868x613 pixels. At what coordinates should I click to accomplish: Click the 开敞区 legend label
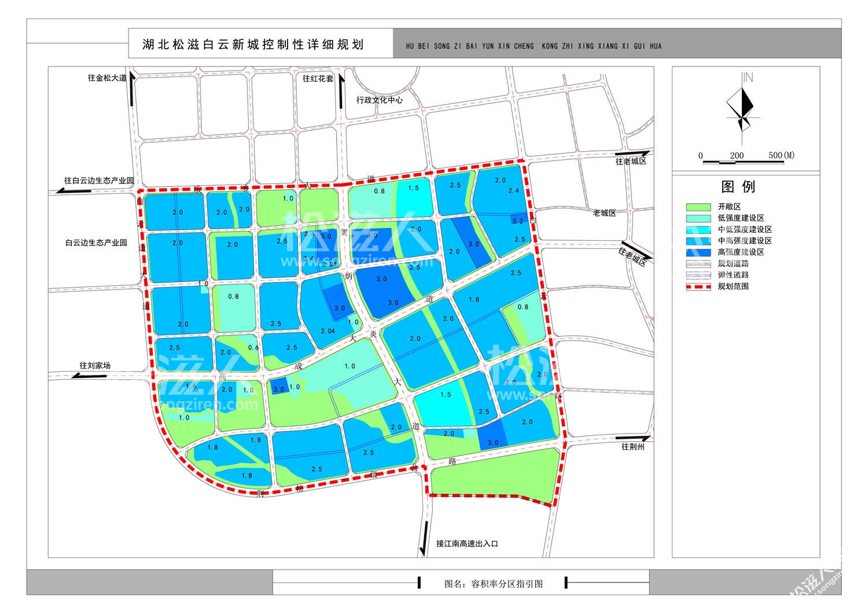pyautogui.click(x=729, y=207)
